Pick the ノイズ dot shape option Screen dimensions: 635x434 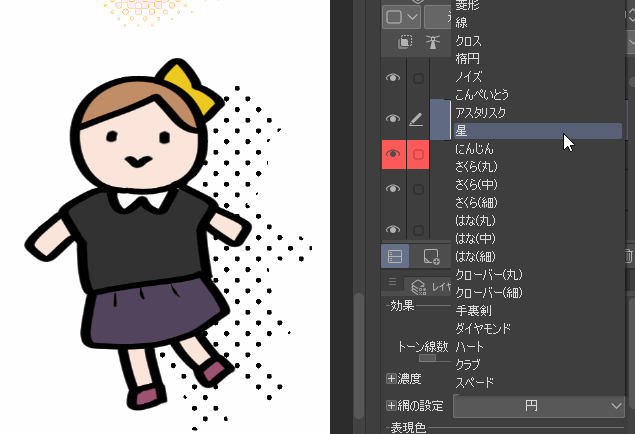pos(469,76)
